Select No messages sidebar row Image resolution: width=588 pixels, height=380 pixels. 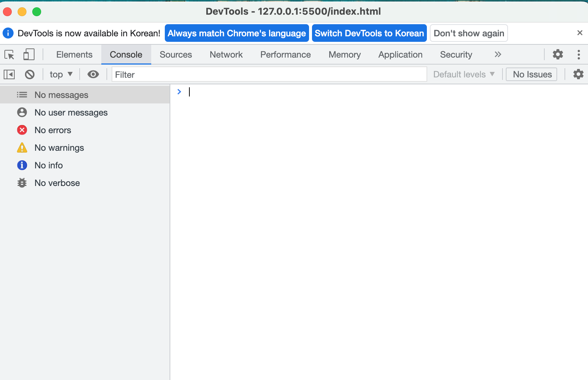85,95
